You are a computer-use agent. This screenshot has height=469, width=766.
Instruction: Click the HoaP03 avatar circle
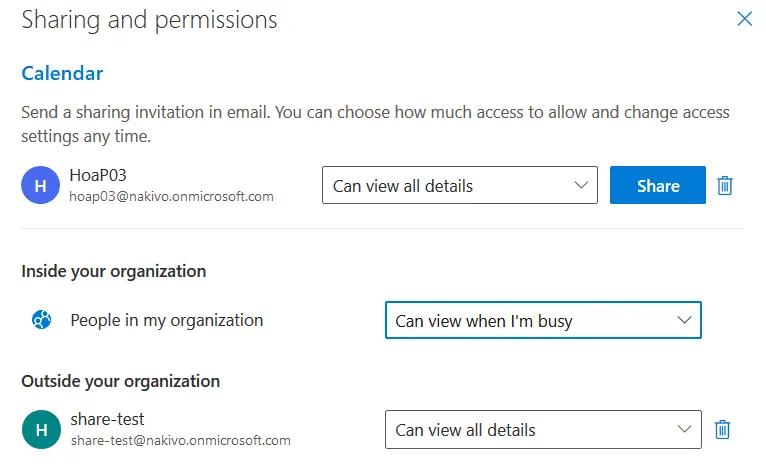click(40, 185)
